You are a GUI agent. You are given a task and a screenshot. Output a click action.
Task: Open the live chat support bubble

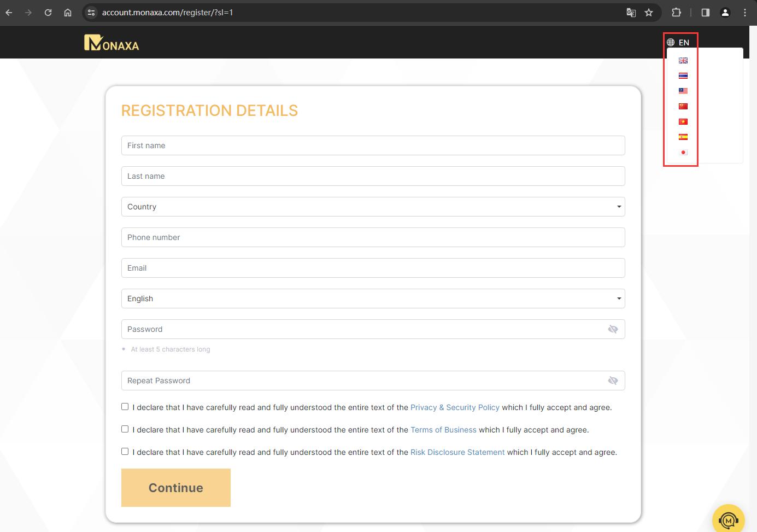tap(729, 520)
